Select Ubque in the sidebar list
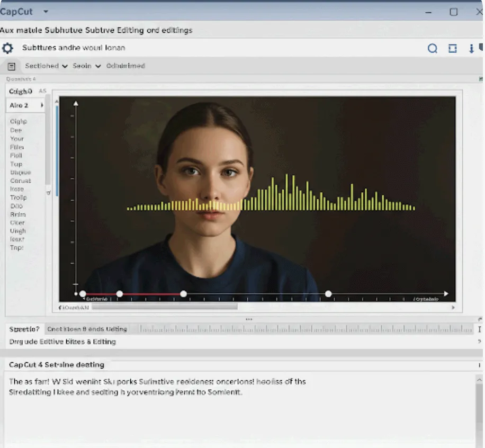 21,172
